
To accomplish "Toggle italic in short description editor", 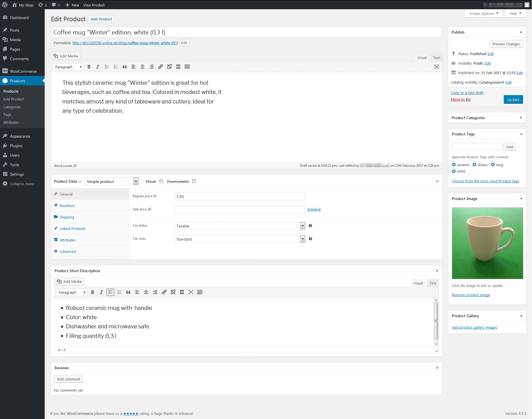I will [x=101, y=292].
